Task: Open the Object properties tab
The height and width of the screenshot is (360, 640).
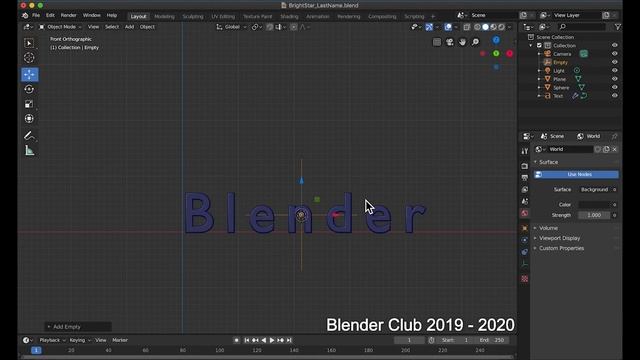Action: coord(524,228)
